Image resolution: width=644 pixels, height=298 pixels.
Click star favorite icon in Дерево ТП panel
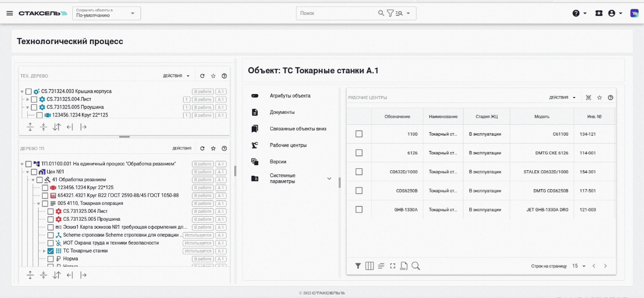click(213, 149)
